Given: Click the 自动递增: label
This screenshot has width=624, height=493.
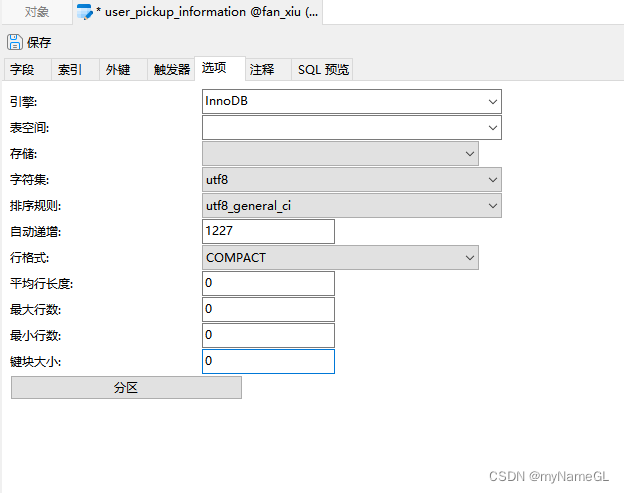Looking at the screenshot, I should (35, 232).
